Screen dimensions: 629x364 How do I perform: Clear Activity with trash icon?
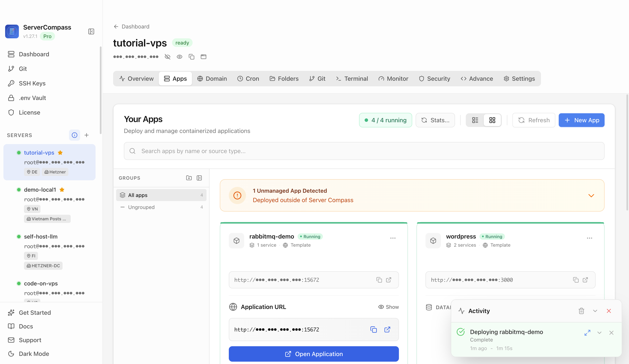(x=581, y=311)
